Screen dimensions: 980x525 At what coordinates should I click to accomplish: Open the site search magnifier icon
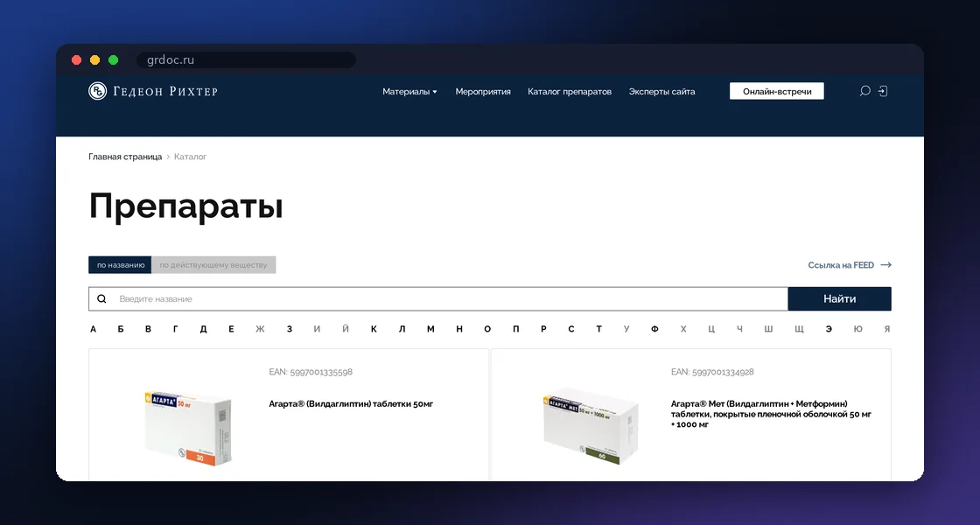(x=865, y=91)
